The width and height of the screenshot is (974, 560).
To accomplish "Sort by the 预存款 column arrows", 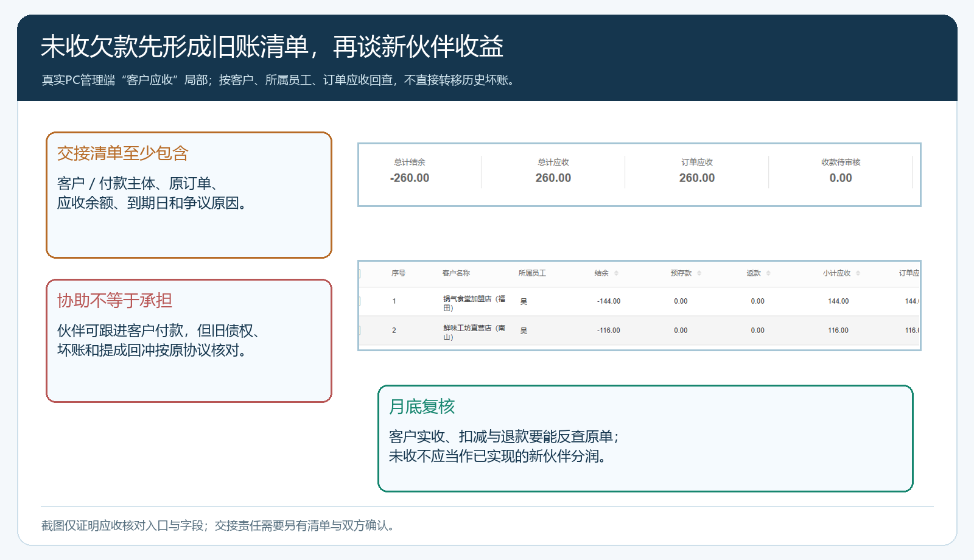I will click(699, 273).
